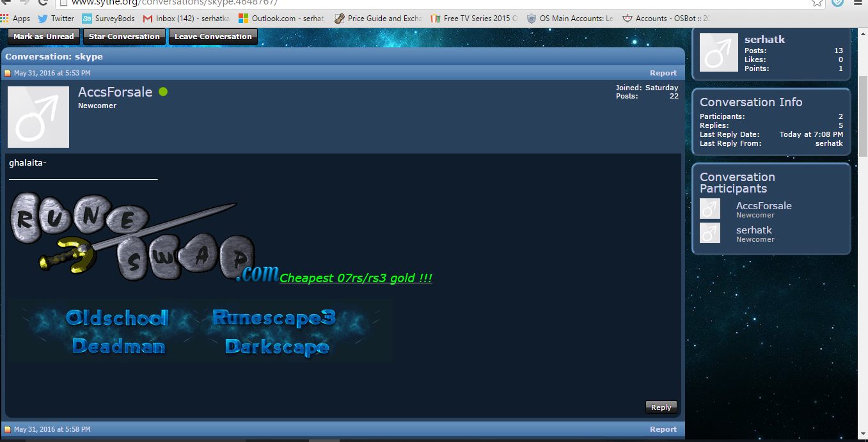Viewport: 868px width, 442px height.
Task: Click the bookmark star in address bar
Action: (817, 3)
